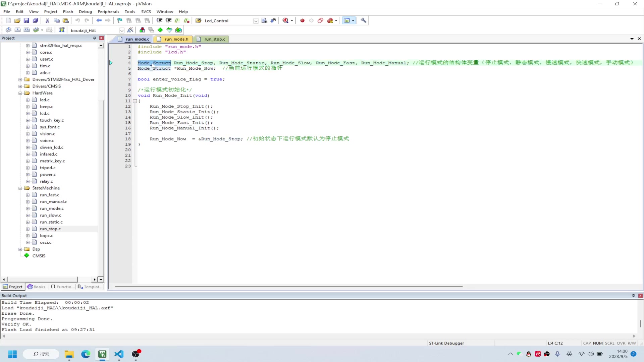This screenshot has height=362, width=644.
Task: Expand the Dsp folder in the project tree
Action: (x=20, y=249)
